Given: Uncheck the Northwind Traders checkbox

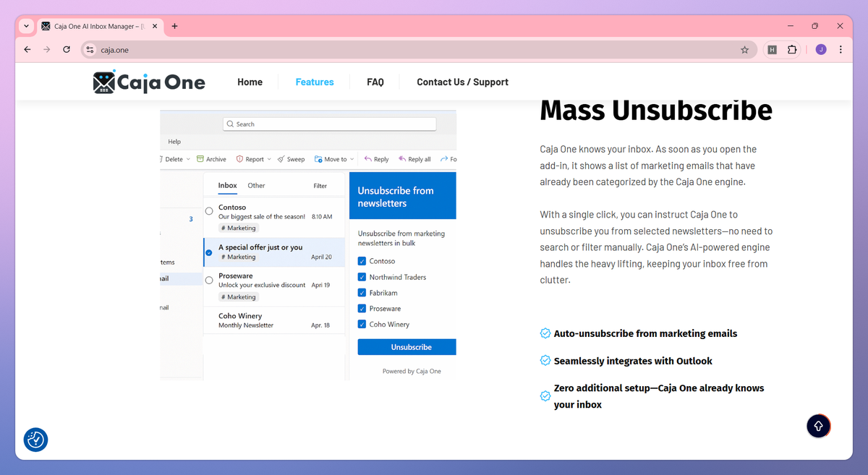Looking at the screenshot, I should point(362,277).
